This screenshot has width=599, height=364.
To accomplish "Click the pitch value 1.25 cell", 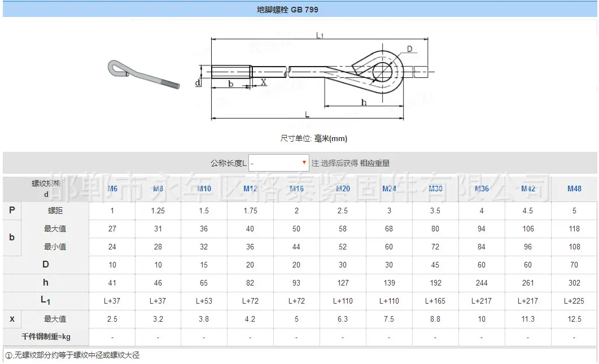I will (x=158, y=211).
